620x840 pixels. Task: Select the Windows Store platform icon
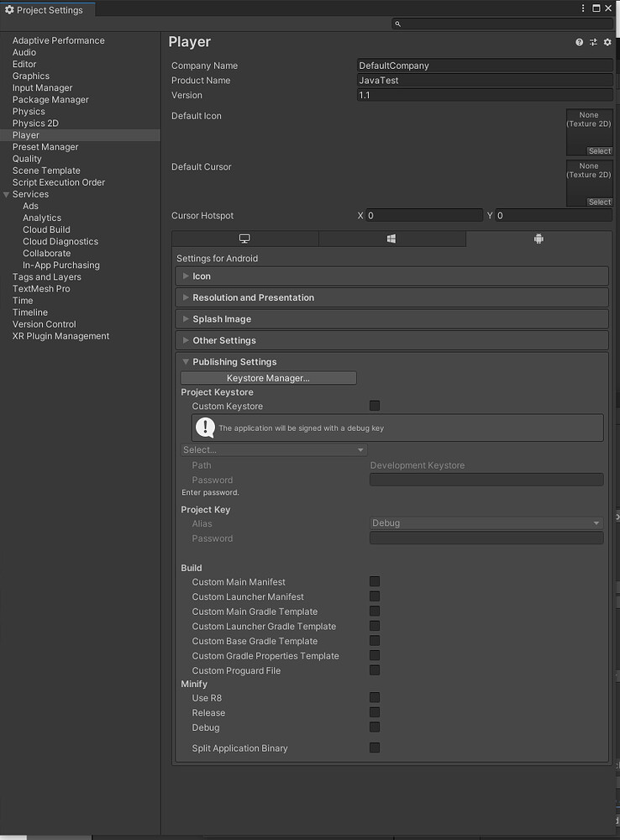point(391,239)
